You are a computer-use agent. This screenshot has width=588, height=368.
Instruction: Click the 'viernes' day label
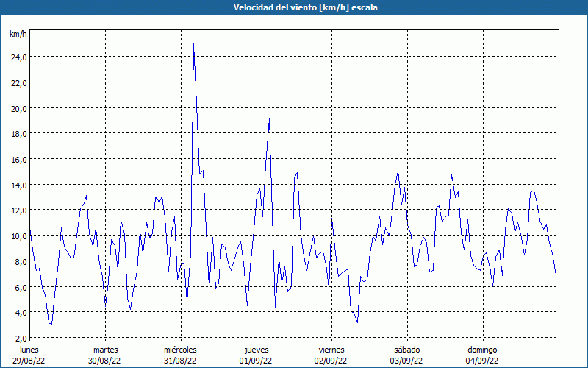click(331, 350)
